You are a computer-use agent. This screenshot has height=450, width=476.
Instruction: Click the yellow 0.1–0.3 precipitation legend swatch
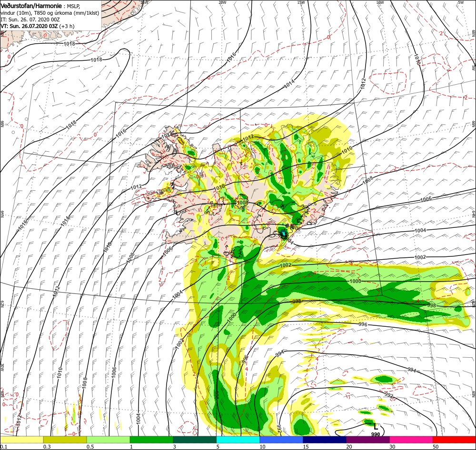(21, 440)
